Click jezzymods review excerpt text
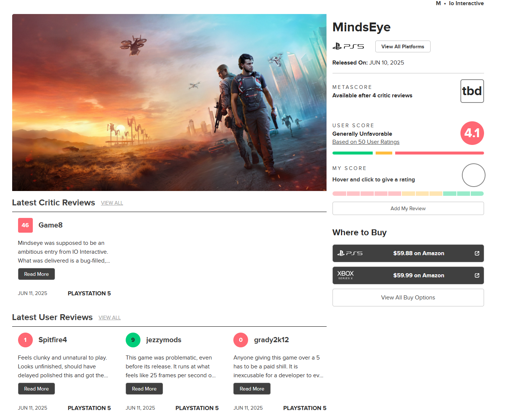This screenshot has height=420, width=515. click(x=171, y=367)
